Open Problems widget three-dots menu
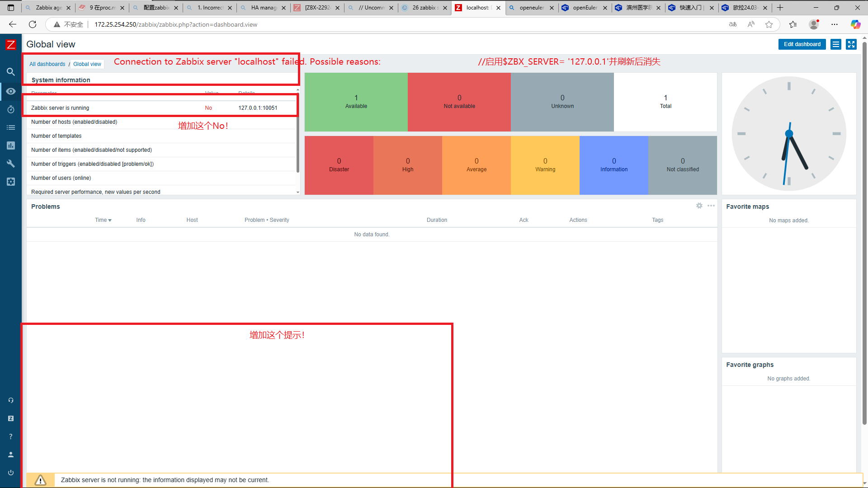The image size is (868, 488). coord(711,206)
